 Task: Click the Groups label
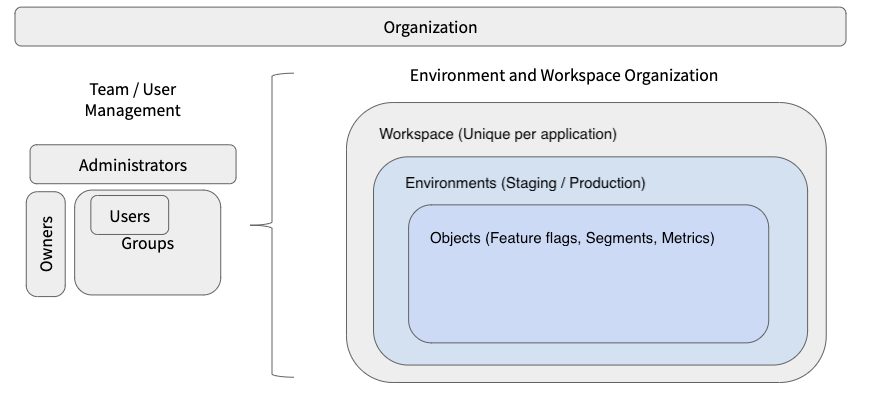147,243
